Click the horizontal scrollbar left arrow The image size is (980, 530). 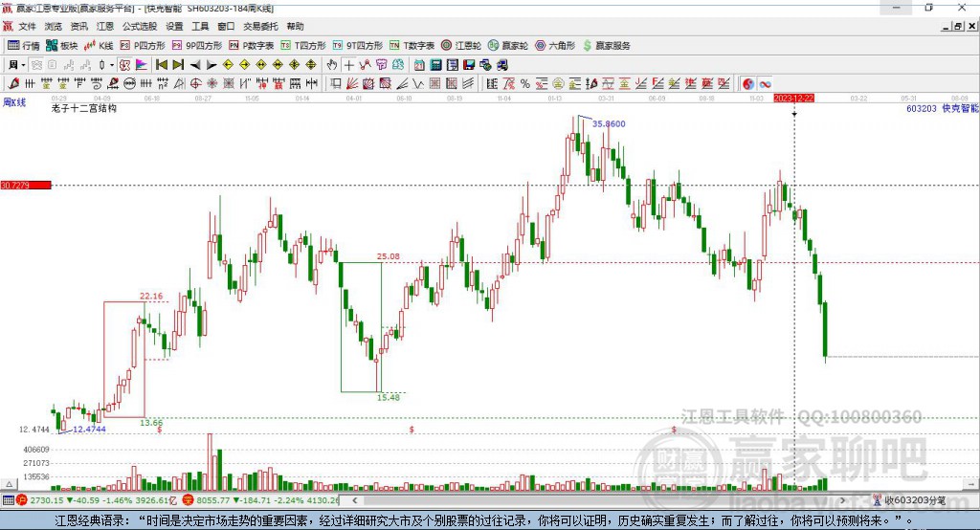click(x=354, y=500)
